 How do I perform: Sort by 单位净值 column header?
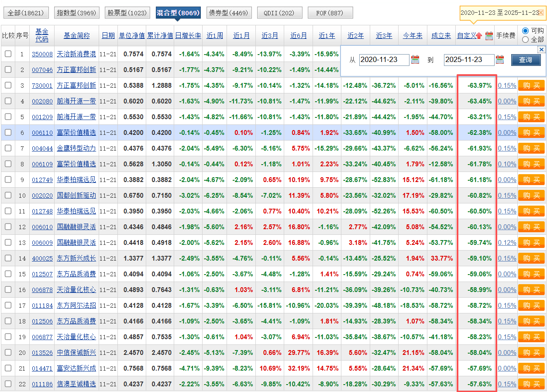(132, 35)
